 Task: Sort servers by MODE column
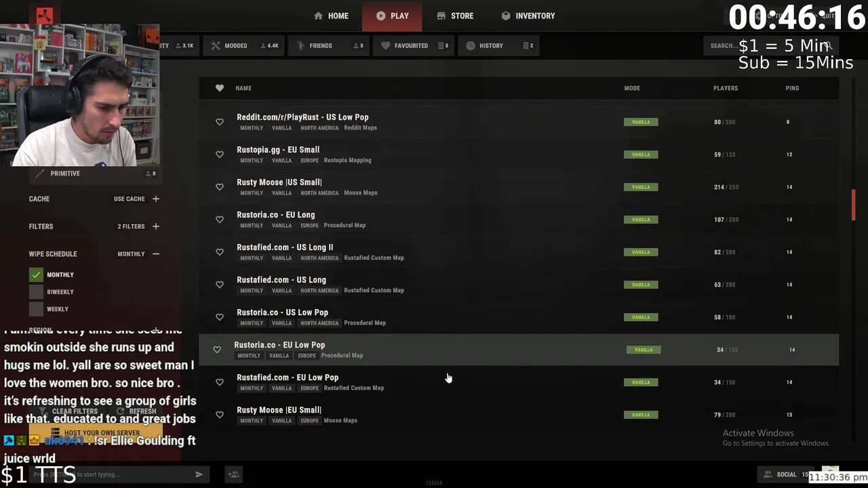point(632,88)
